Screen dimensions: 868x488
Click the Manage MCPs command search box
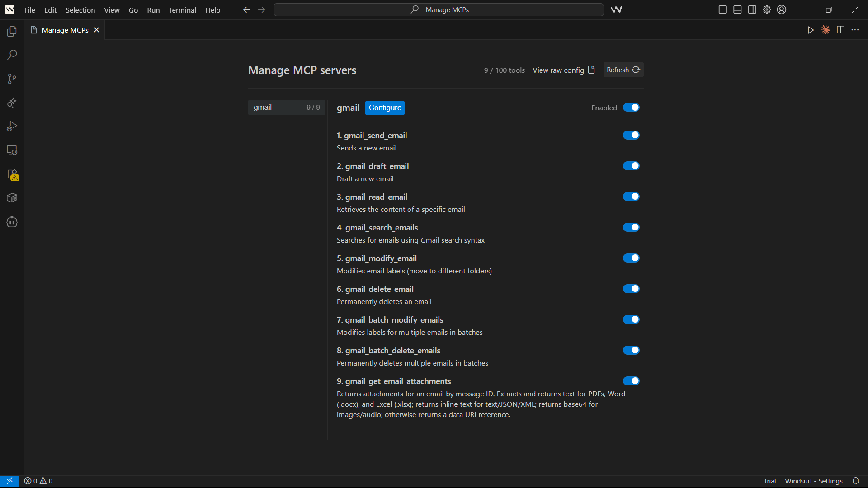tap(439, 9)
